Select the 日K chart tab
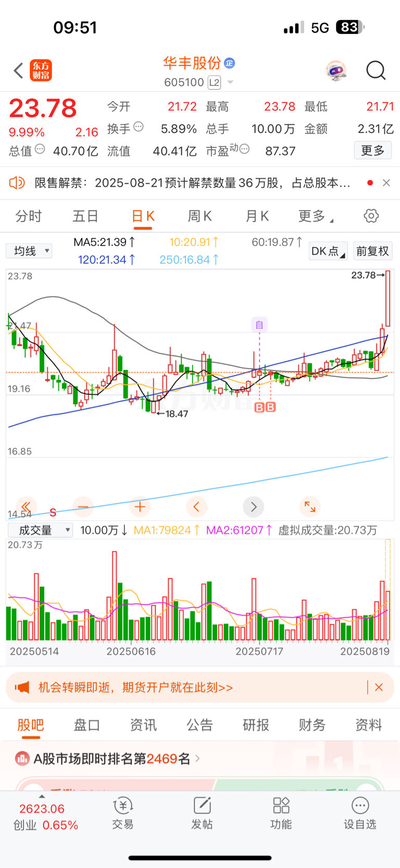This screenshot has height=868, width=400. (143, 216)
